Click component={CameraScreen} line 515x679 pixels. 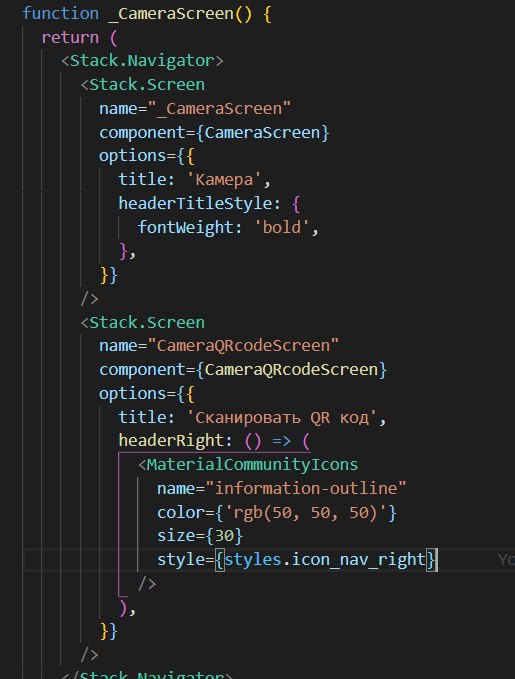point(214,133)
